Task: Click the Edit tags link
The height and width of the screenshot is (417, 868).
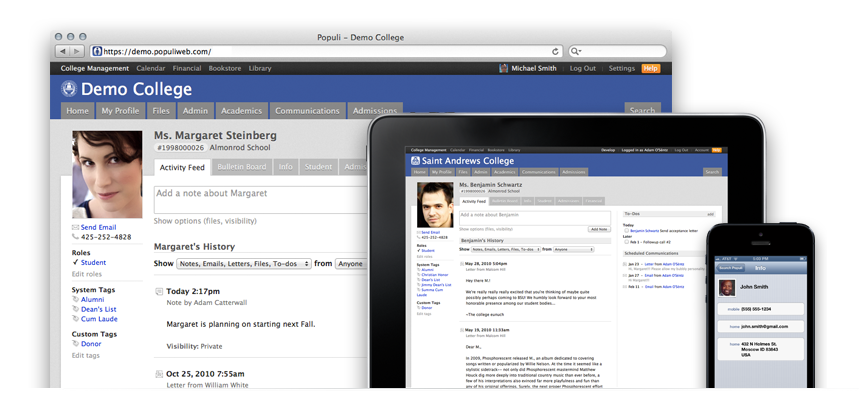Action: [86, 355]
